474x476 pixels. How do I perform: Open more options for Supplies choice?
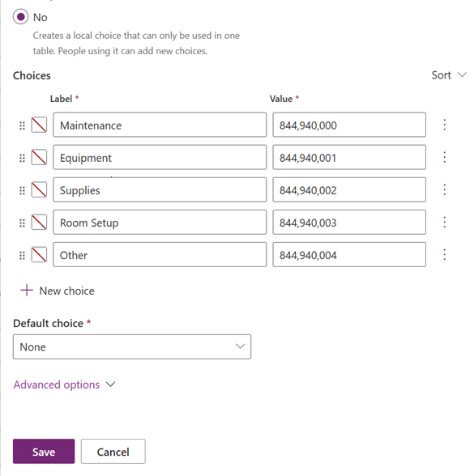[x=445, y=189]
